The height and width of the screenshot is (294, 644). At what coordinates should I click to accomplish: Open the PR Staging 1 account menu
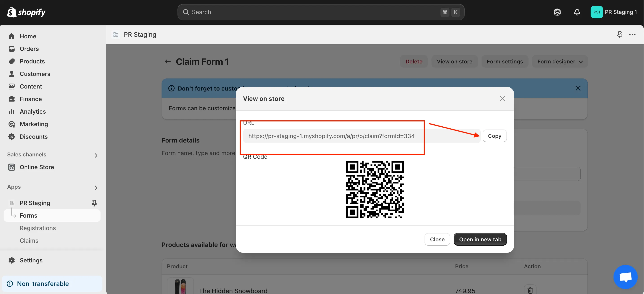tap(613, 12)
